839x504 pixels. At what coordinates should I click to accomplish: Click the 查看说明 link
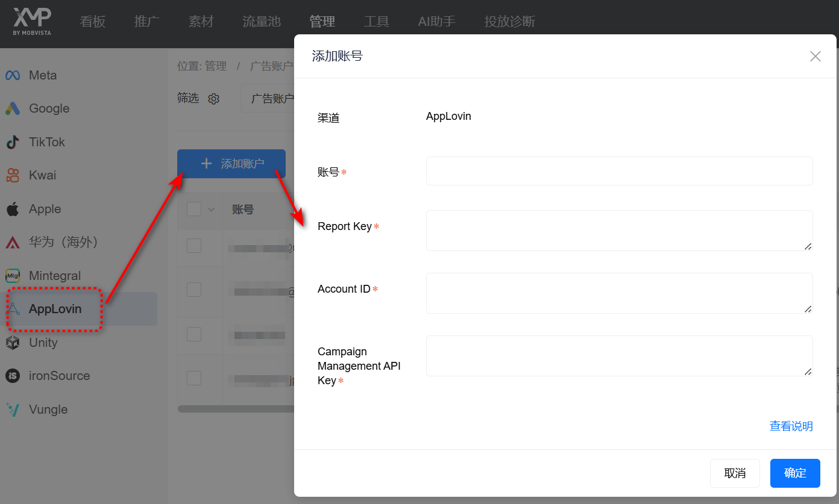point(791,426)
